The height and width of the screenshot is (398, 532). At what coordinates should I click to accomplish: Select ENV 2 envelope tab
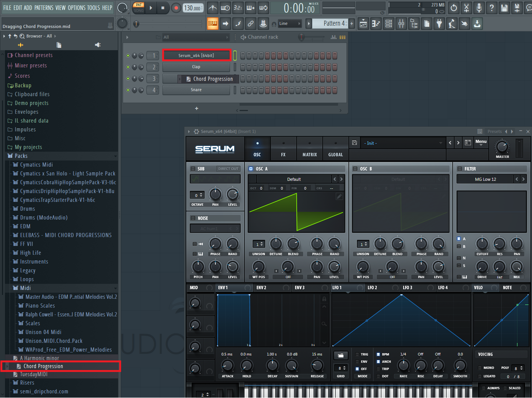(261, 288)
